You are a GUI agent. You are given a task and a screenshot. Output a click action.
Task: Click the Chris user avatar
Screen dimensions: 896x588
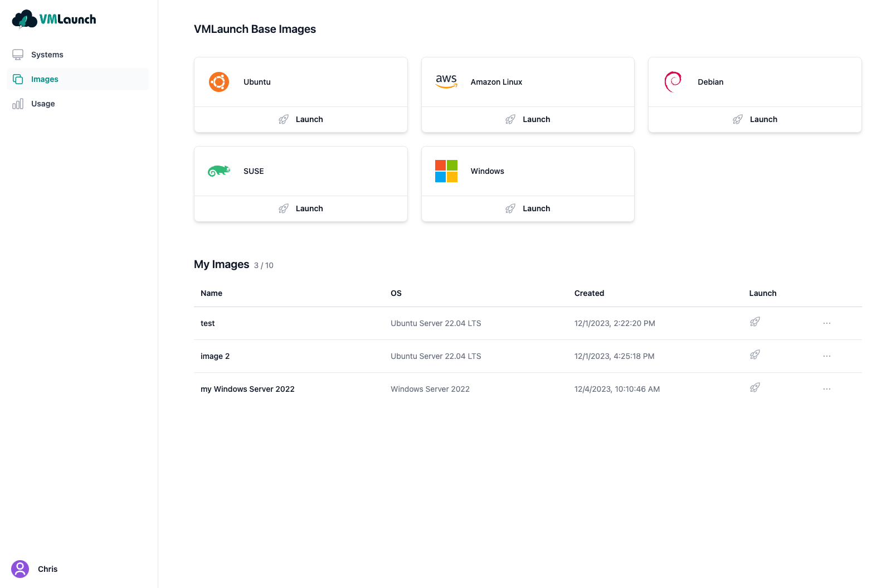coord(20,569)
